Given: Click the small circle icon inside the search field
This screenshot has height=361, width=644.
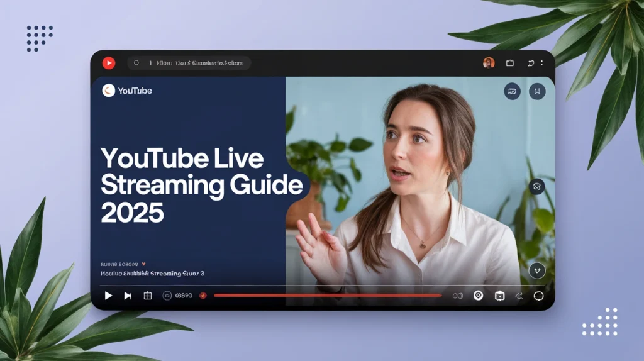Looking at the screenshot, I should click(x=136, y=63).
